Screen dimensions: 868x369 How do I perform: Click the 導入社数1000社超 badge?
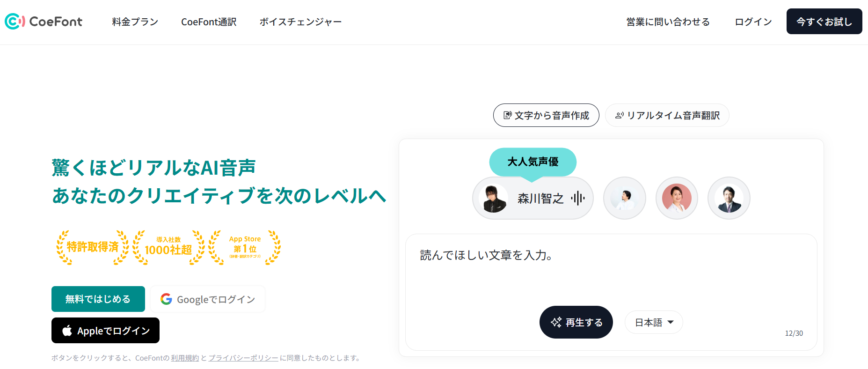click(x=168, y=247)
